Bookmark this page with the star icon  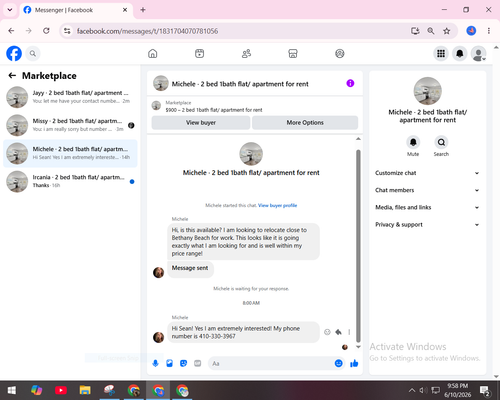click(x=447, y=31)
